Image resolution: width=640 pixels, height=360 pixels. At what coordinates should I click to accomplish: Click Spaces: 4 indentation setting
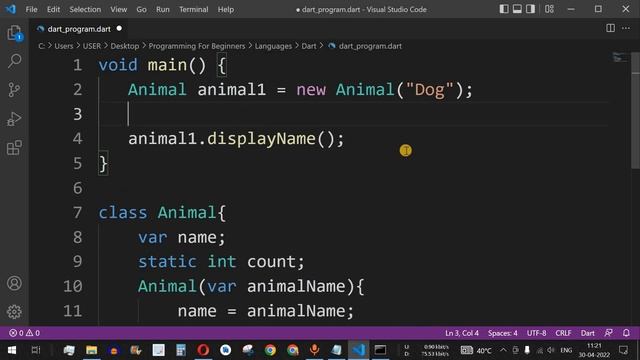[x=502, y=333]
